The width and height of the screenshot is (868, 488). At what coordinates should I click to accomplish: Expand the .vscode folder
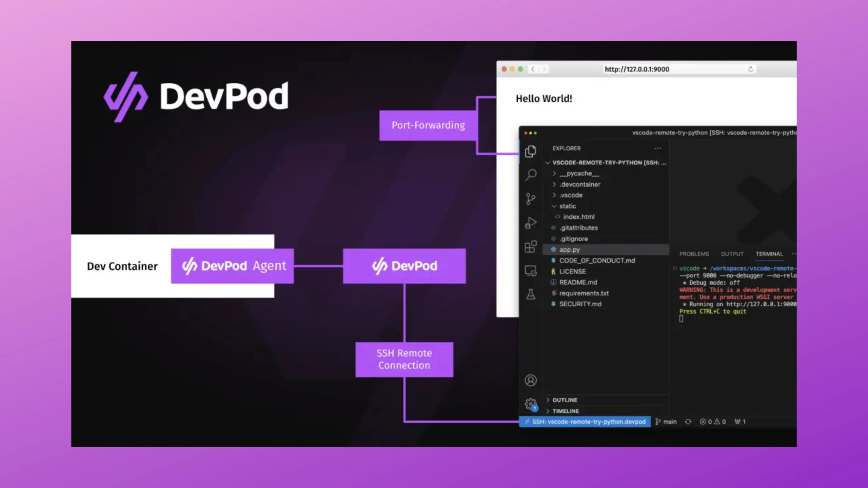606,195
